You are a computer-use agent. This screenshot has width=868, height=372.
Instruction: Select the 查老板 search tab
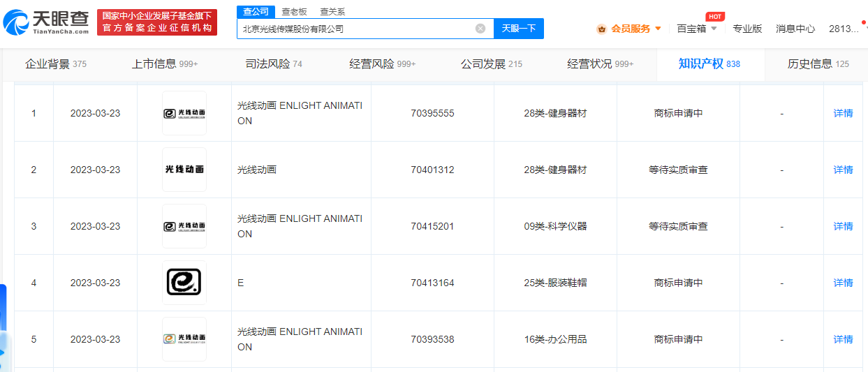[294, 12]
